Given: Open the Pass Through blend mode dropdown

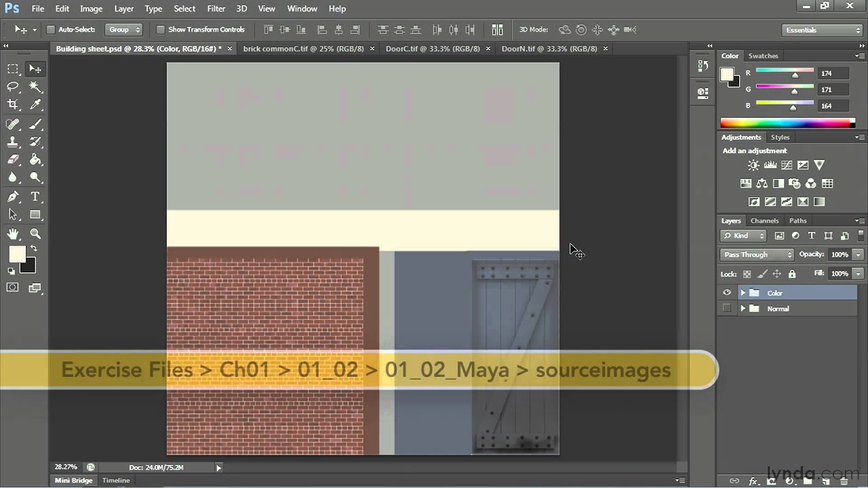Looking at the screenshot, I should tap(757, 255).
